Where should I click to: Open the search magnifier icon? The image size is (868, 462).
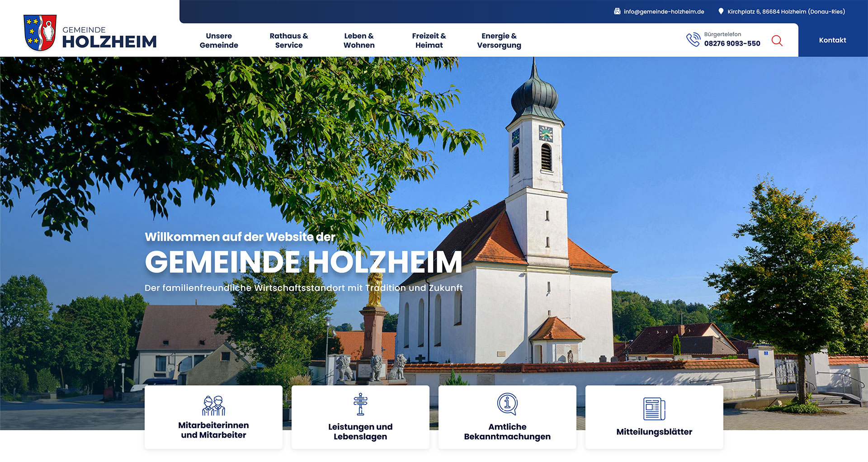coord(777,40)
